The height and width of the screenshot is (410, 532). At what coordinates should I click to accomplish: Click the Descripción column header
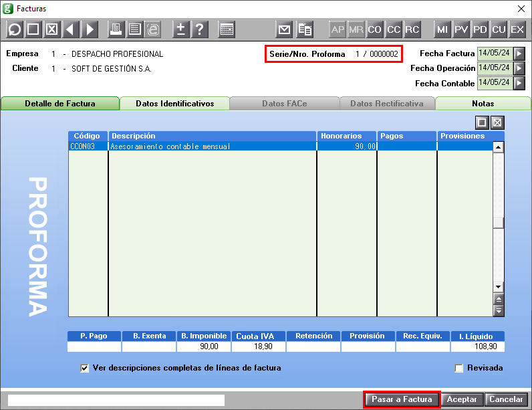213,136
